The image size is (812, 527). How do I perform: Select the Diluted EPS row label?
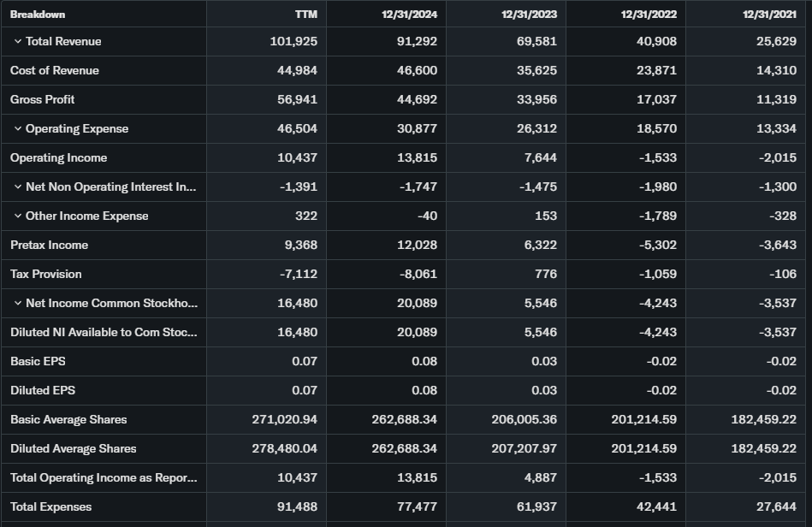click(43, 391)
